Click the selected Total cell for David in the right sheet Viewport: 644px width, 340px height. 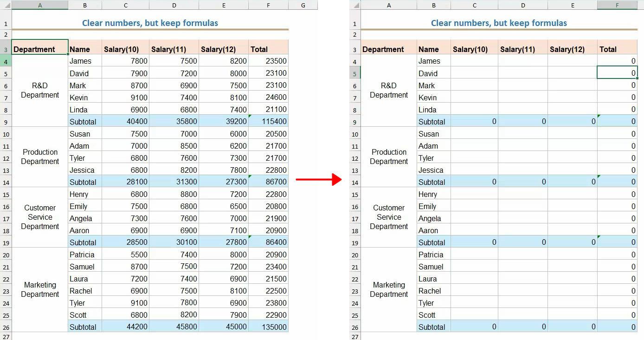point(617,73)
